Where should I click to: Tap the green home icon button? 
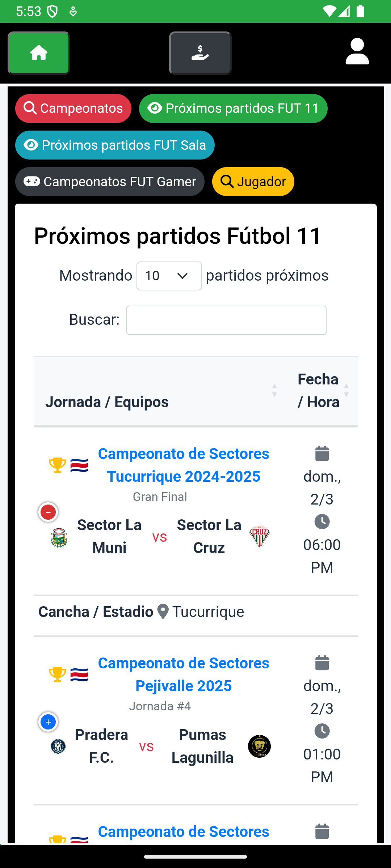tap(39, 53)
